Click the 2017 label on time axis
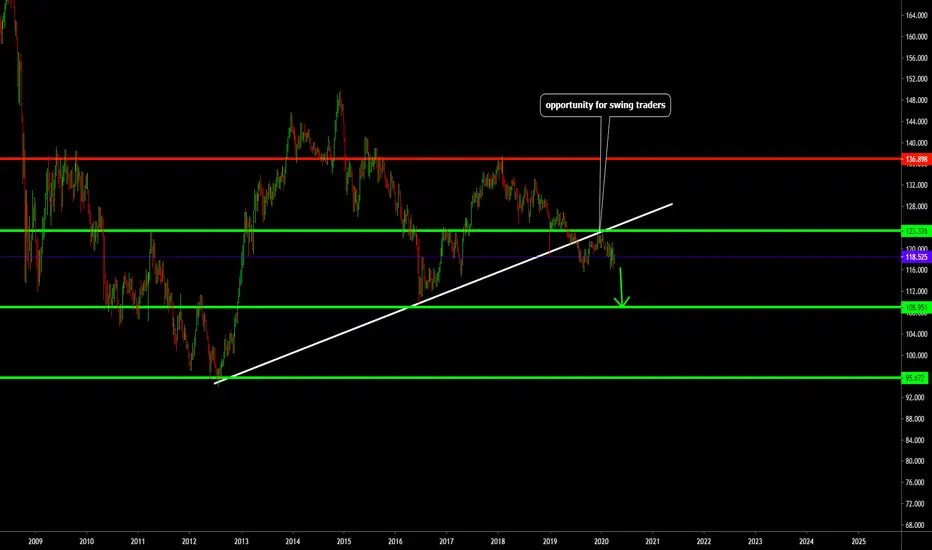932x550 pixels. click(x=446, y=541)
